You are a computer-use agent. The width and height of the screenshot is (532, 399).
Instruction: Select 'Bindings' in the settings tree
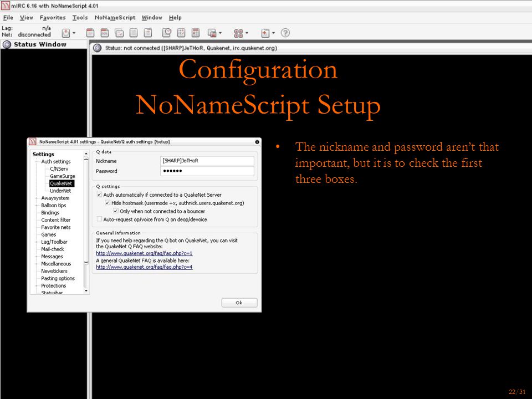pyautogui.click(x=50, y=213)
